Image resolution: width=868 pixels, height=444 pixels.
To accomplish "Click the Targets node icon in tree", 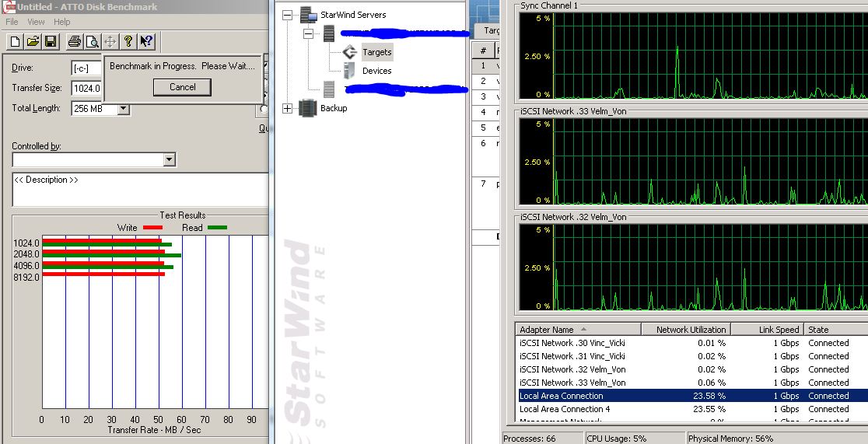I will tap(350, 52).
